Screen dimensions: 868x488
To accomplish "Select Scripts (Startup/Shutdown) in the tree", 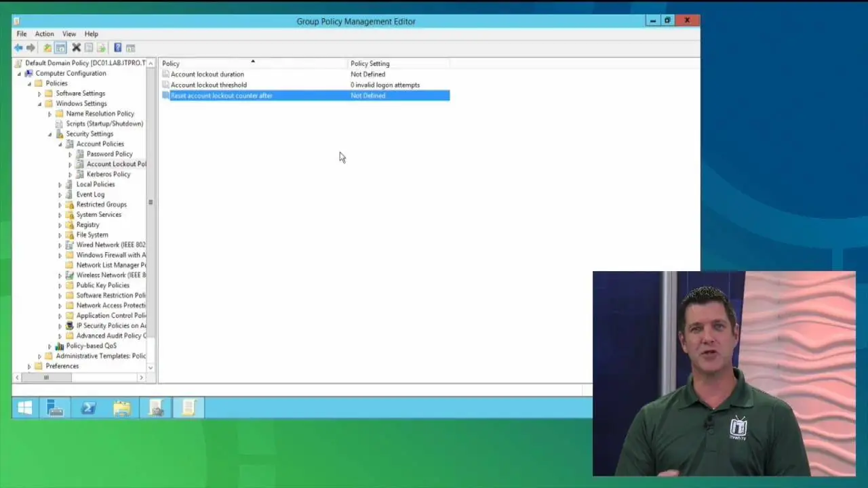I will [x=104, y=124].
